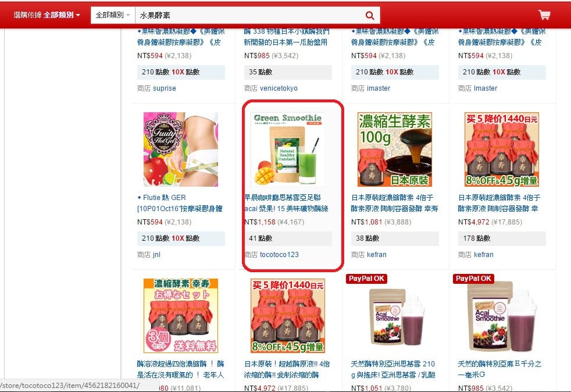Click the magnifier search icon

click(x=370, y=15)
